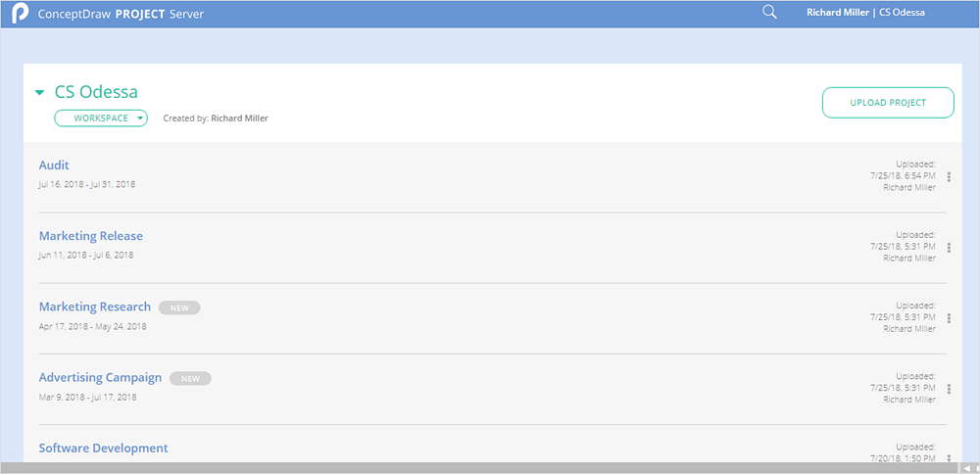Open the Workspace dropdown
The width and height of the screenshot is (980, 474).
pos(101,118)
